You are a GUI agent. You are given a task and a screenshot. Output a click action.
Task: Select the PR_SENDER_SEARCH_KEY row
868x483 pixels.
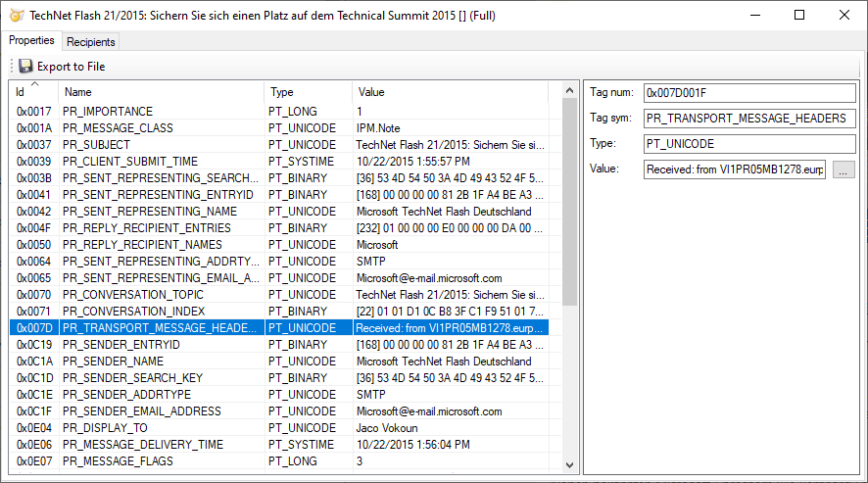(x=279, y=378)
